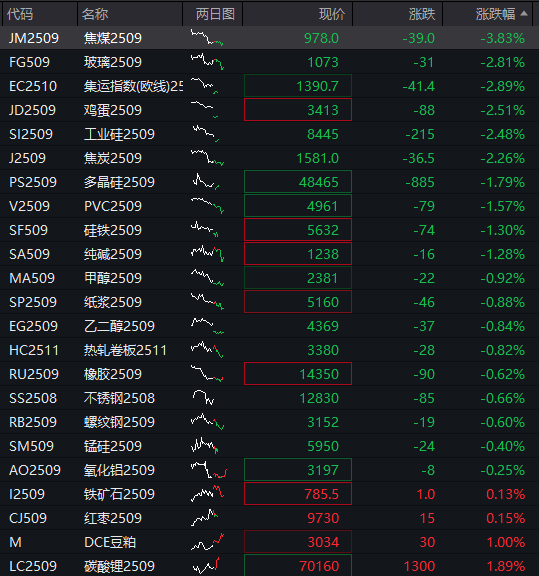The width and height of the screenshot is (539, 576).
Task: Click the name 甲醇2509
Action: click(112, 278)
